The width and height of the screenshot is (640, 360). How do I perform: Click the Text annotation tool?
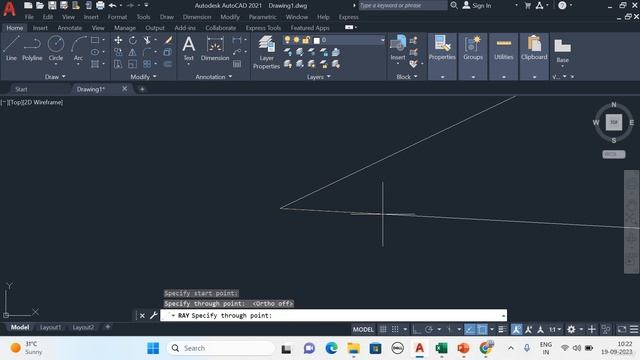click(189, 48)
